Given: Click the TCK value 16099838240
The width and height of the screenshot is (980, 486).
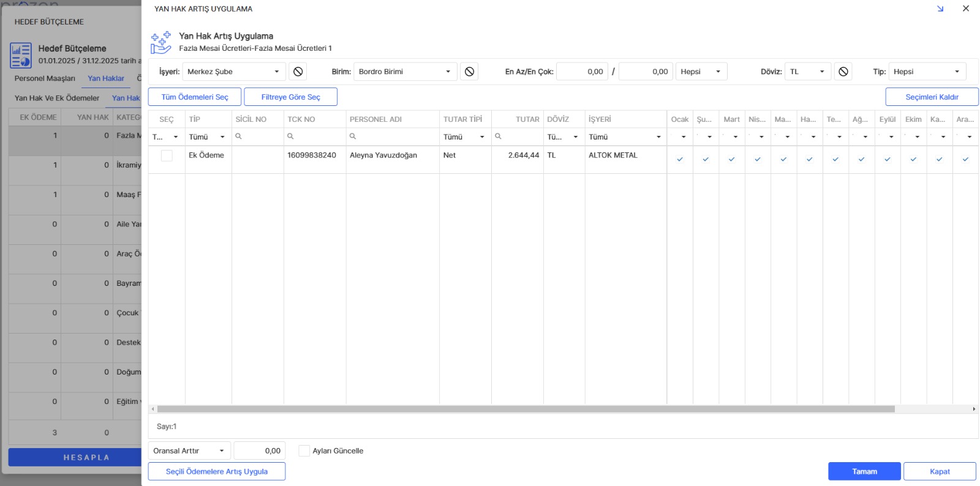Looking at the screenshot, I should point(312,155).
